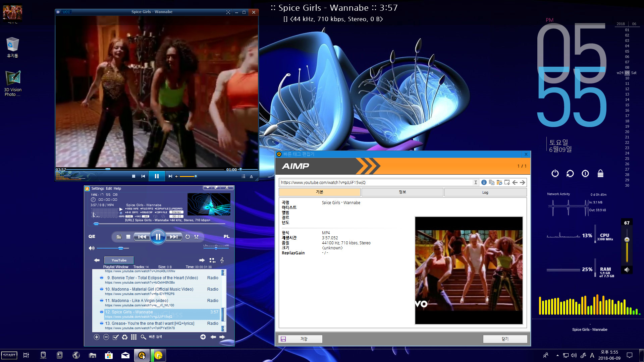Click START button on taskbar
The image size is (644, 362).
tap(9, 355)
